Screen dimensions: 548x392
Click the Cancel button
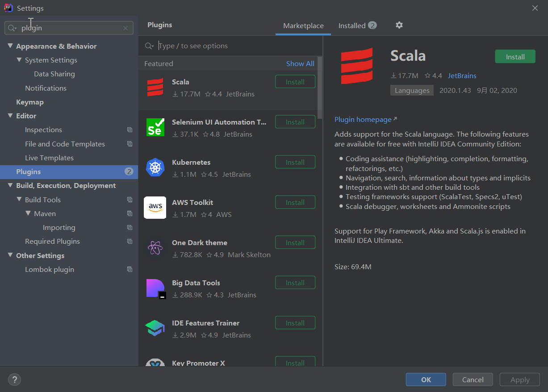pyautogui.click(x=473, y=379)
